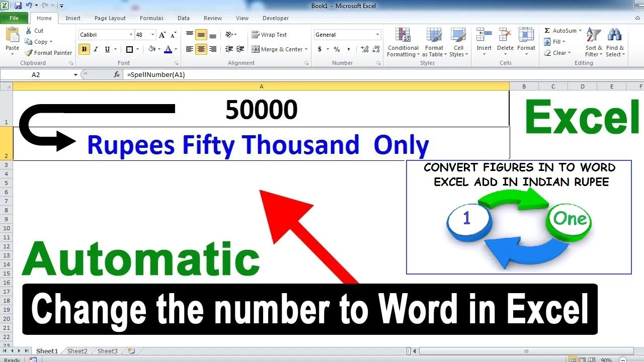
Task: Apply Accounting dollar number format
Action: click(319, 49)
